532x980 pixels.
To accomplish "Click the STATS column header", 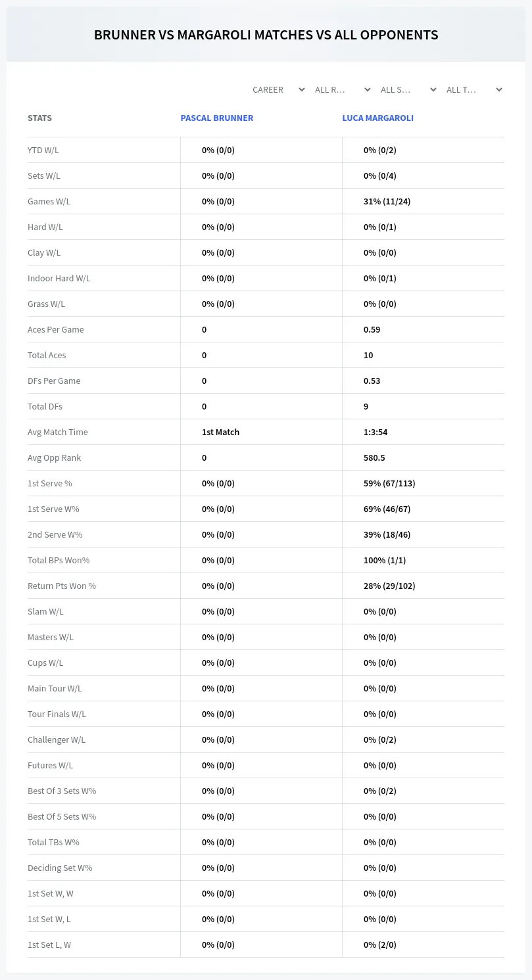I will [x=39, y=118].
